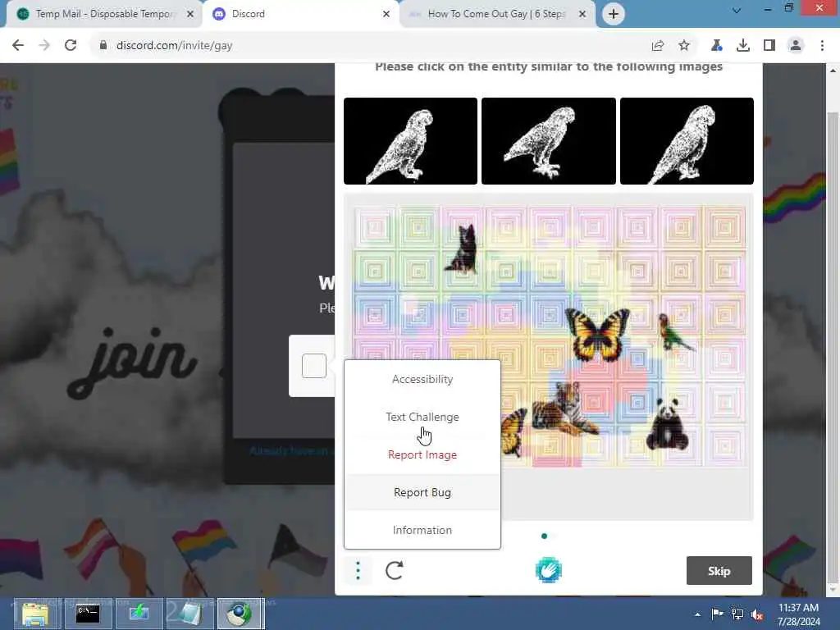Image resolution: width=840 pixels, height=630 pixels.
Task: Check the I am human checkbox
Action: (x=314, y=366)
